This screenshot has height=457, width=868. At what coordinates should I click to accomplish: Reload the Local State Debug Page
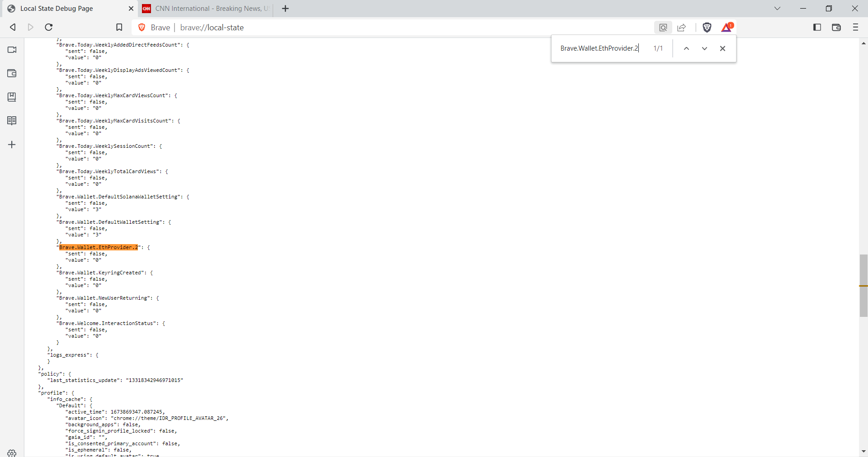pyautogui.click(x=48, y=27)
